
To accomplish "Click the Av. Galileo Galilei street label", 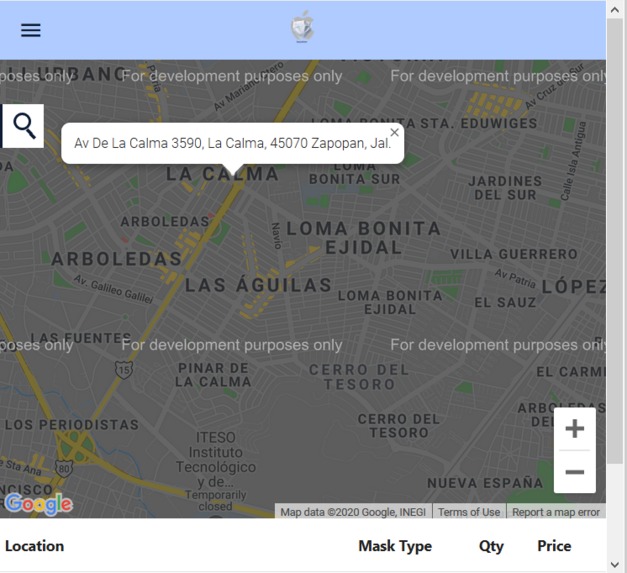I will [x=113, y=289].
